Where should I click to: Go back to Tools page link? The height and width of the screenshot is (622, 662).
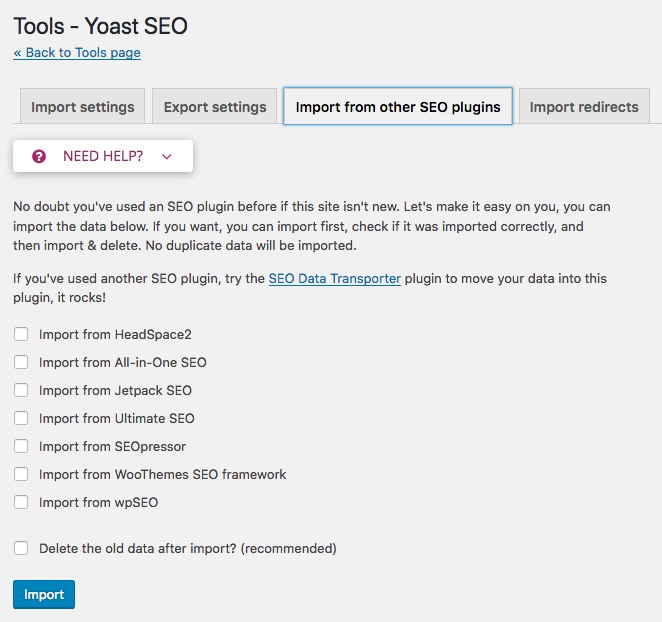pyautogui.click(x=77, y=53)
